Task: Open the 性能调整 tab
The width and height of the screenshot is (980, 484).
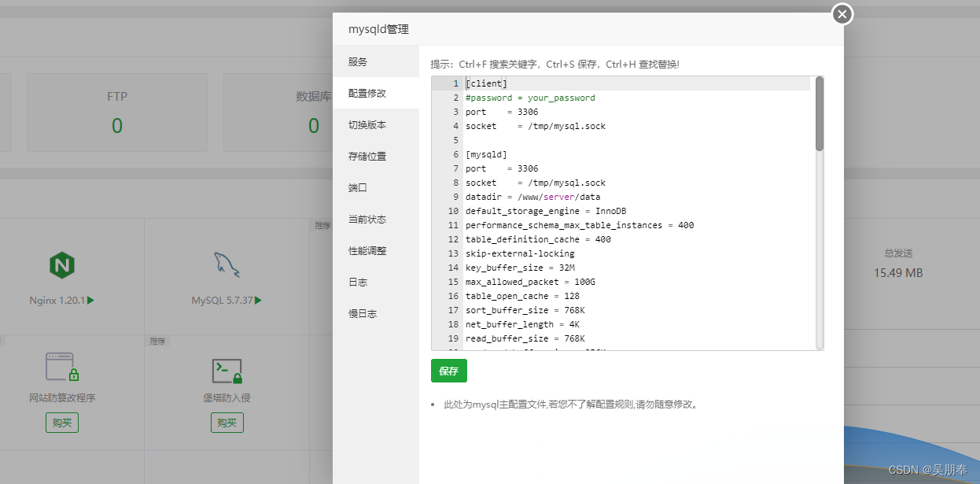Action: [376, 250]
